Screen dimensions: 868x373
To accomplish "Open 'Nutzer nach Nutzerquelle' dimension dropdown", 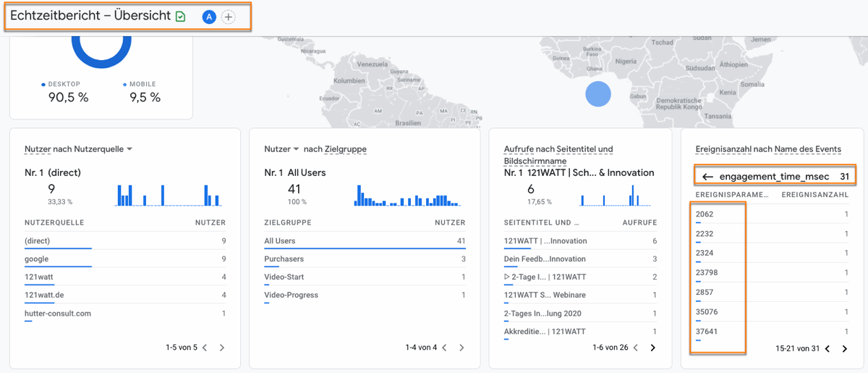I will [129, 149].
